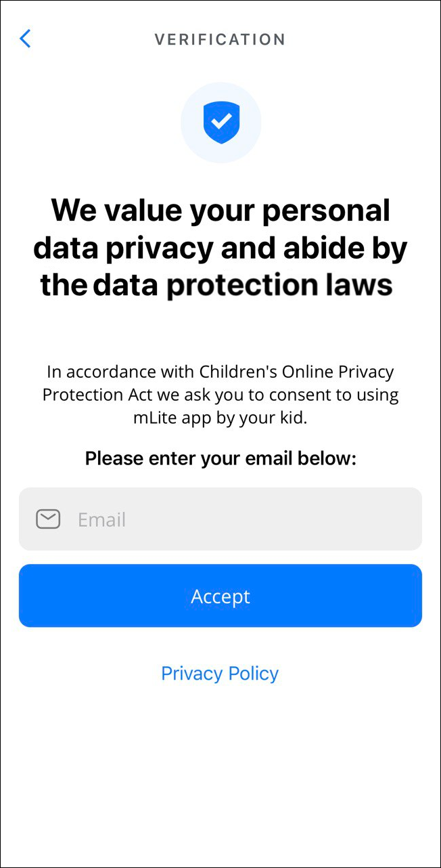Viewport: 441px width, 868px height.
Task: Go back using the blue chevron arrow
Action: point(25,39)
